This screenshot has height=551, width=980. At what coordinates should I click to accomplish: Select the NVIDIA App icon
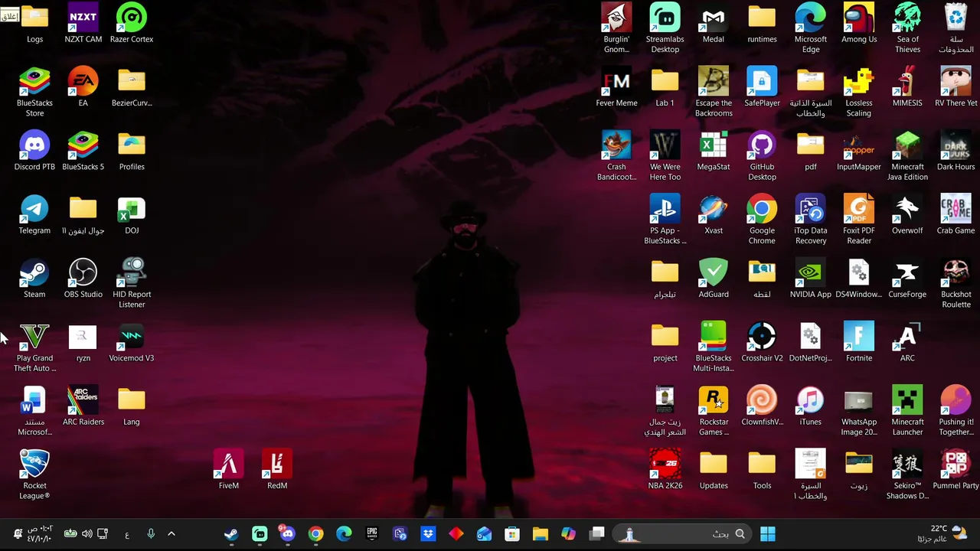tap(810, 279)
